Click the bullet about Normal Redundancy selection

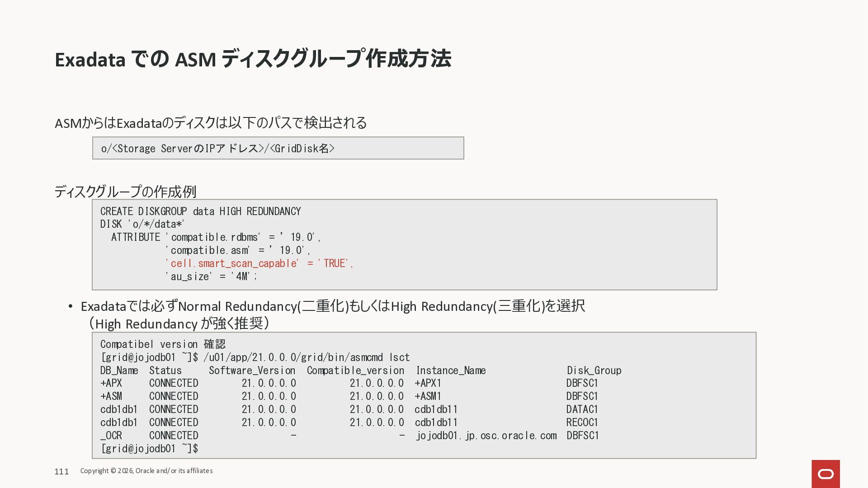[332, 307]
